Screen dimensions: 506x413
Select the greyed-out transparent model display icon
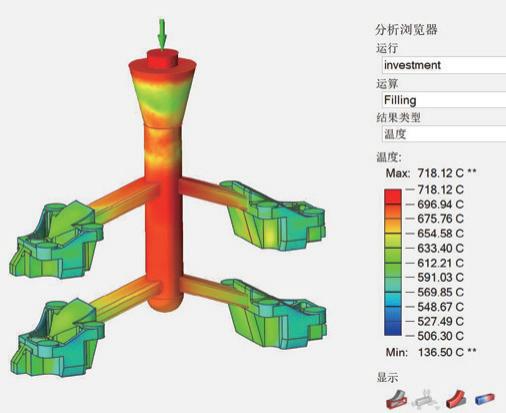tap(425, 399)
